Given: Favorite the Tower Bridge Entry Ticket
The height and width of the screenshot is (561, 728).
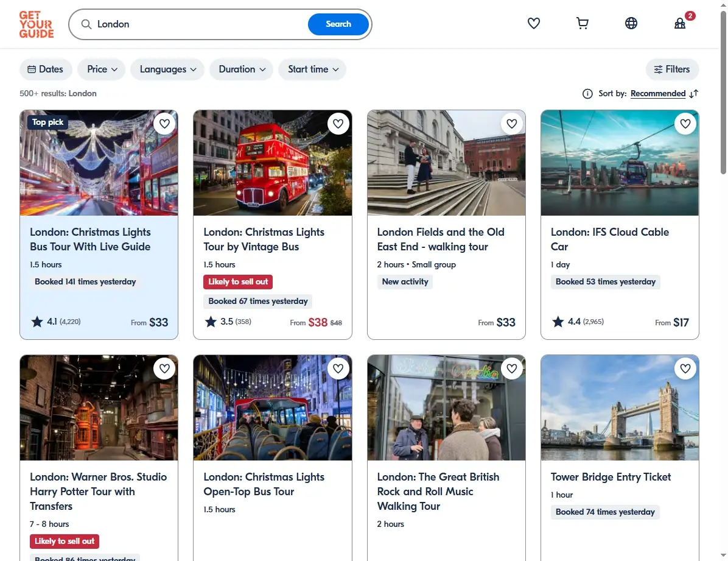Looking at the screenshot, I should click(685, 369).
